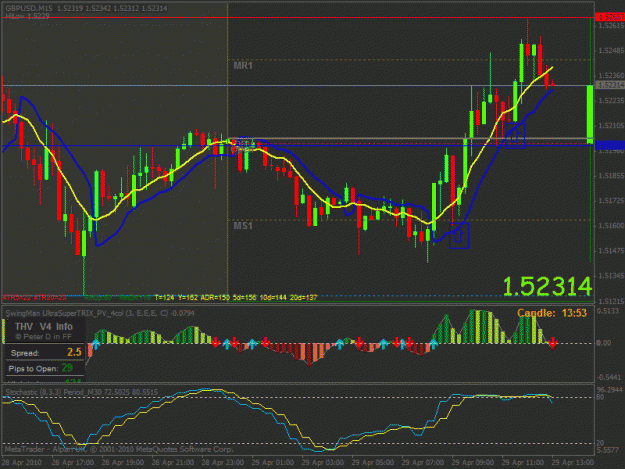Click the 1.51475 price axis label

point(611,251)
